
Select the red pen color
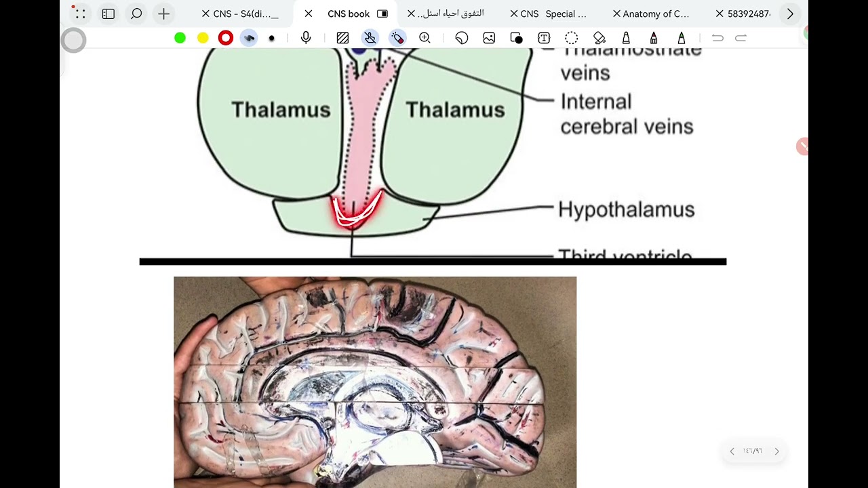coord(226,38)
